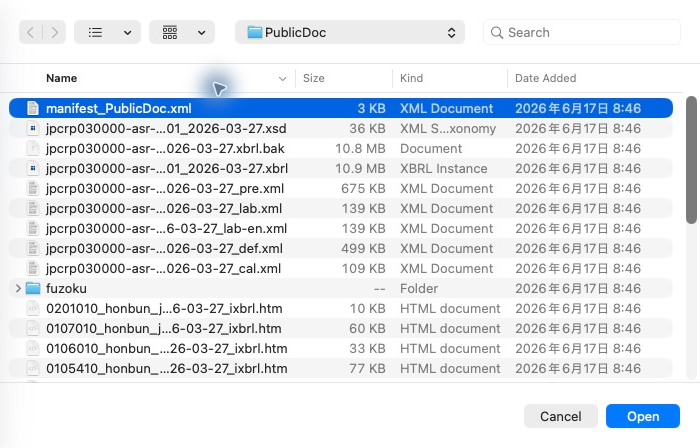The image size is (700, 448).
Task: Click the fuzoku folder icon
Action: pyautogui.click(x=33, y=289)
